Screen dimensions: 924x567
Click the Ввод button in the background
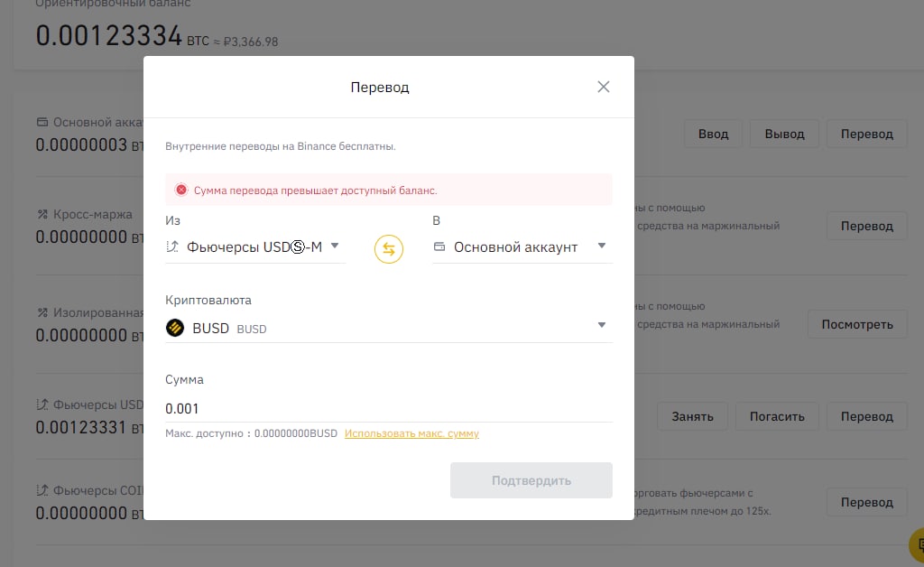click(x=713, y=134)
